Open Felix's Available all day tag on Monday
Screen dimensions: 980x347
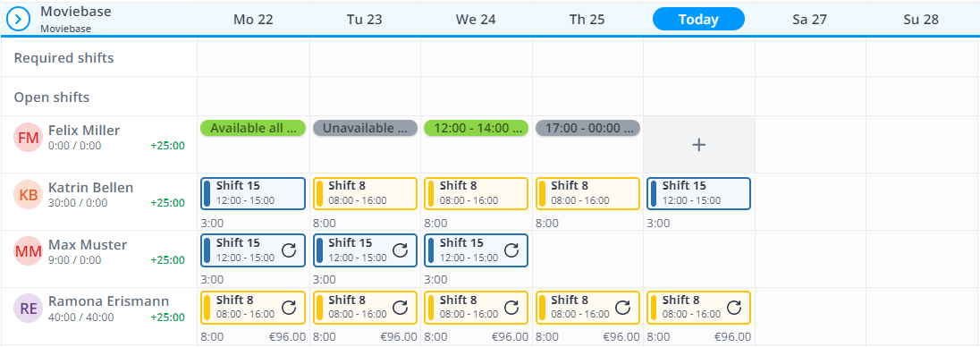253,128
